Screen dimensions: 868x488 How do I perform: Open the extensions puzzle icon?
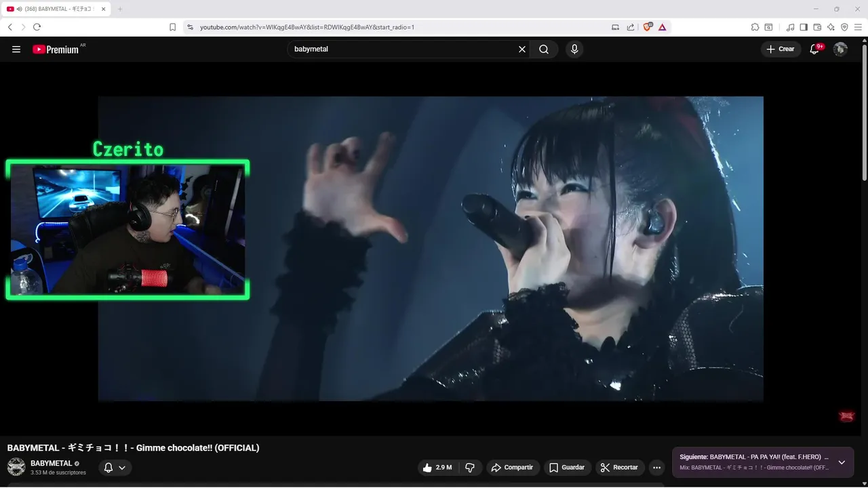(x=755, y=27)
